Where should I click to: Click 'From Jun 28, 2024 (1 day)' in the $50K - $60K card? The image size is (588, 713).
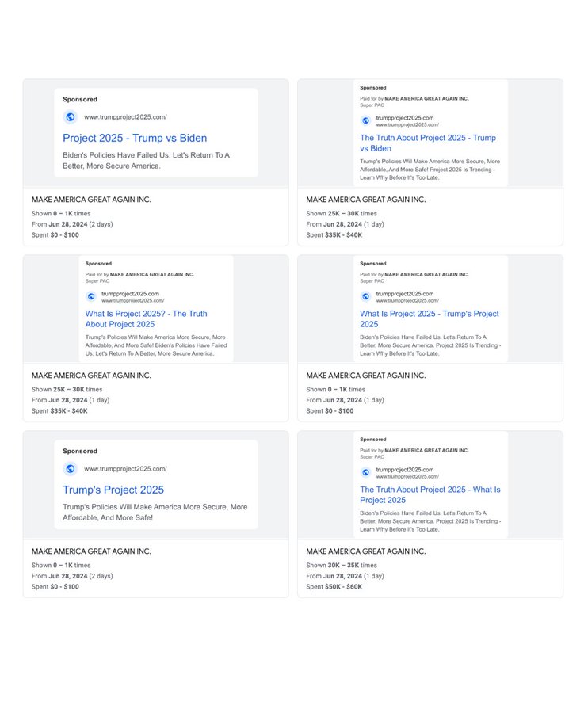[x=346, y=576]
